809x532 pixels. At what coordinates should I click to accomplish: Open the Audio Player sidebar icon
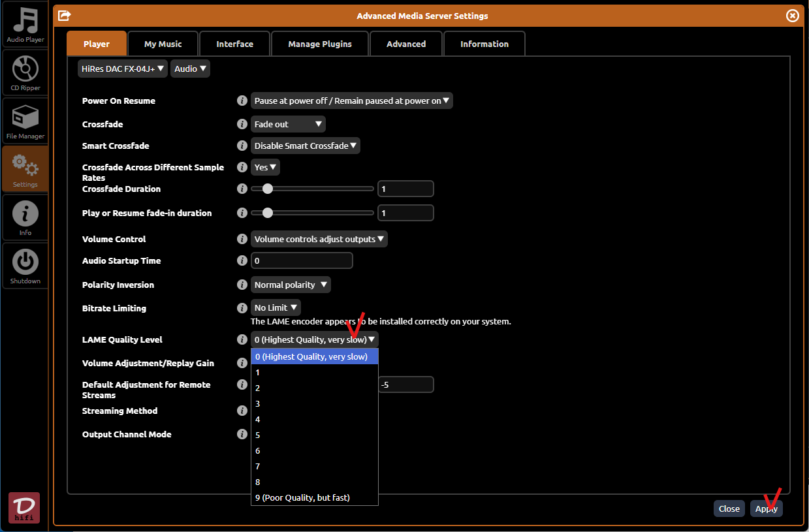coord(25,25)
